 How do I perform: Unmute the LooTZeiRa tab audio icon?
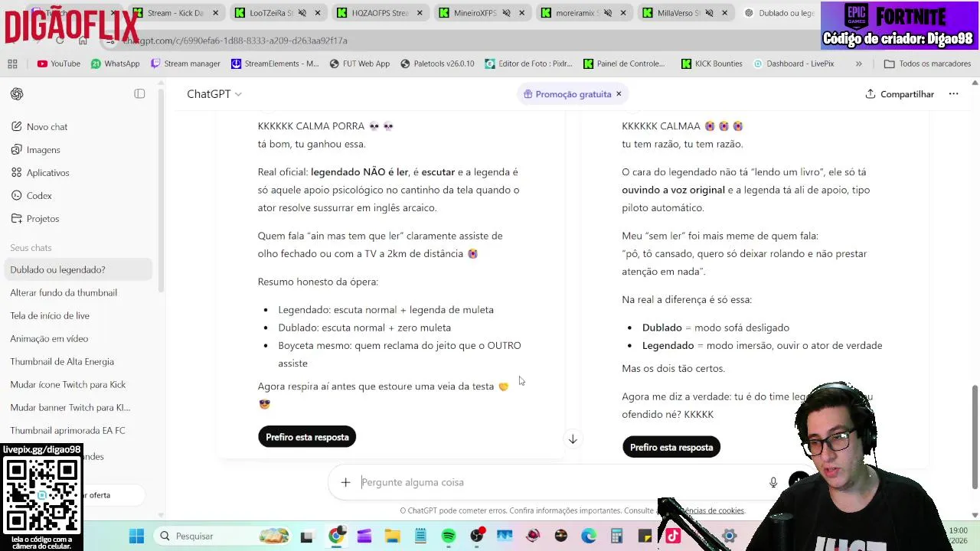click(302, 13)
